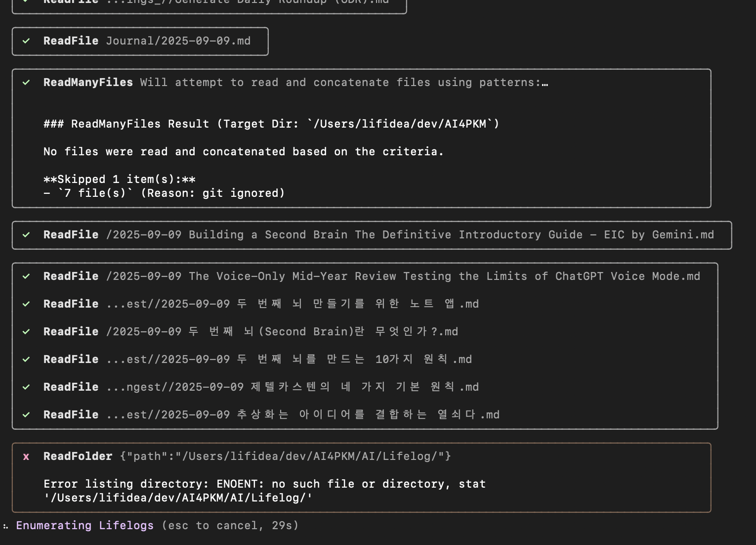Screen dimensions: 756x545
Task: Click the spinner icon before Enumerating Lifelogs
Action: point(5,526)
